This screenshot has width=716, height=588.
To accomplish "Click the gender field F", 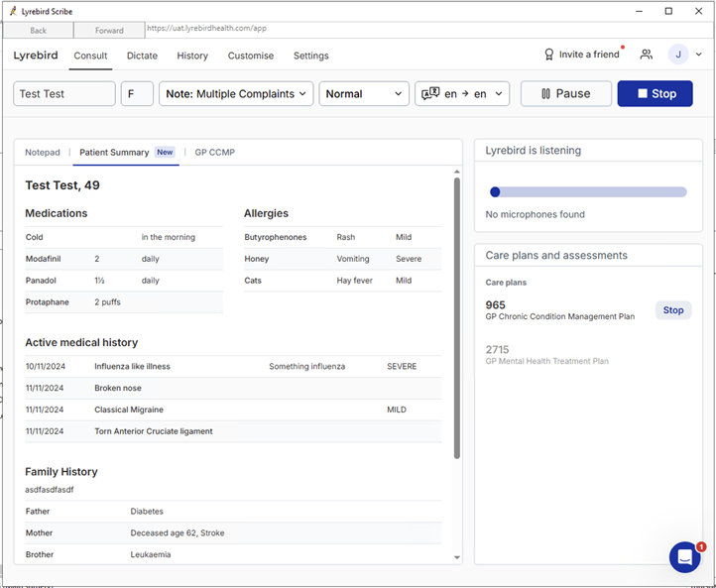I will [x=137, y=93].
